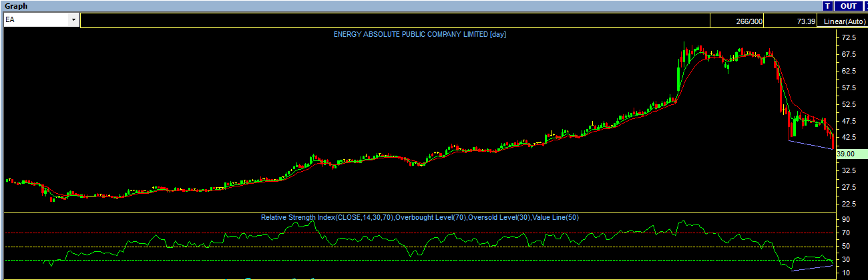The width and height of the screenshot is (868, 280).
Task: Click the 266/300 bar count field
Action: [738, 21]
